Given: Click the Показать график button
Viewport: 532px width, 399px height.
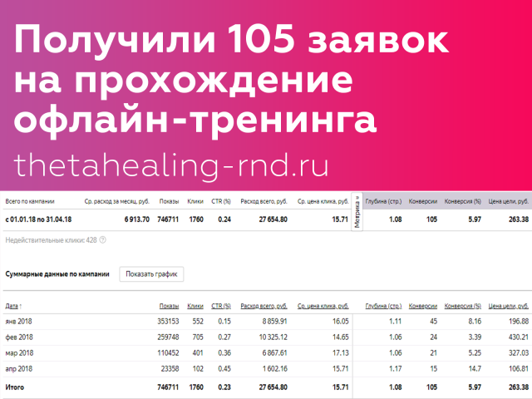Looking at the screenshot, I should 151,274.
